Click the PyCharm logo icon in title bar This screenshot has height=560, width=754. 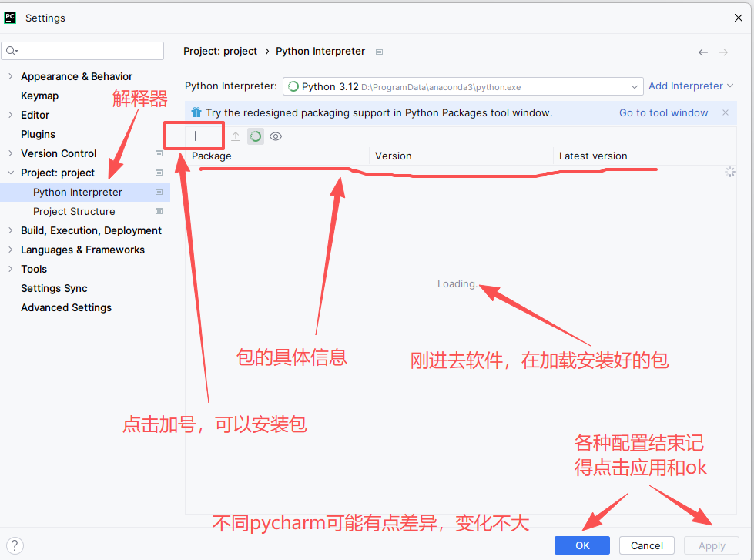[10, 18]
